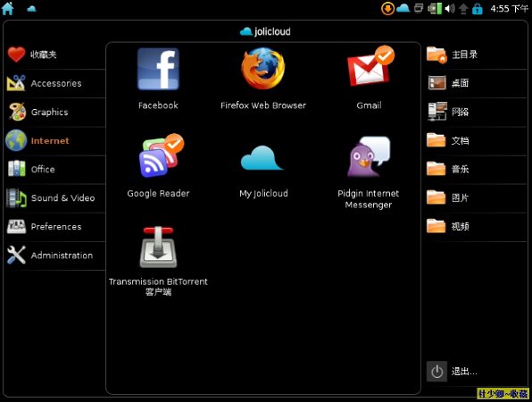This screenshot has width=532, height=402.
Task: Click the Gmail label text
Action: [369, 105]
